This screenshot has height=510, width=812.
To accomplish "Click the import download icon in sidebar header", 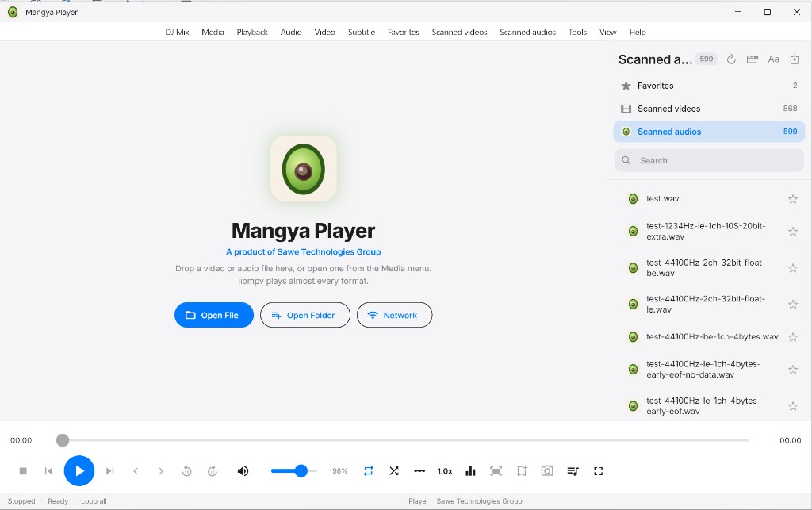I will (x=795, y=59).
